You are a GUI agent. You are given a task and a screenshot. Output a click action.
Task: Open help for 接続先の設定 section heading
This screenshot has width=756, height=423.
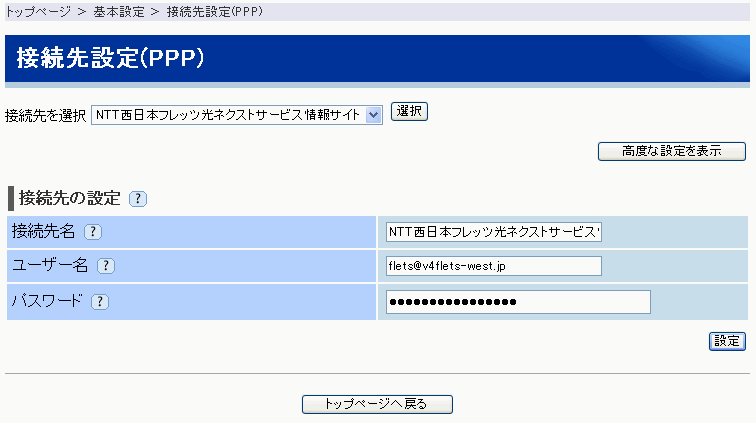point(138,199)
